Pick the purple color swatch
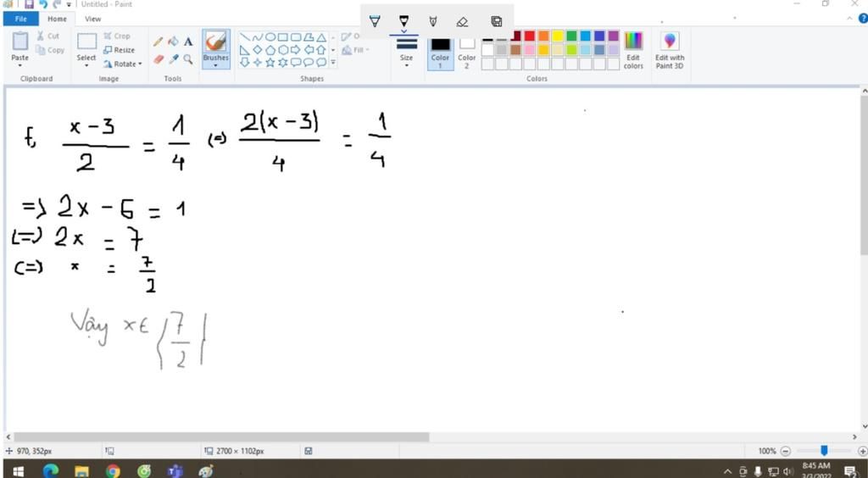 pos(614,36)
